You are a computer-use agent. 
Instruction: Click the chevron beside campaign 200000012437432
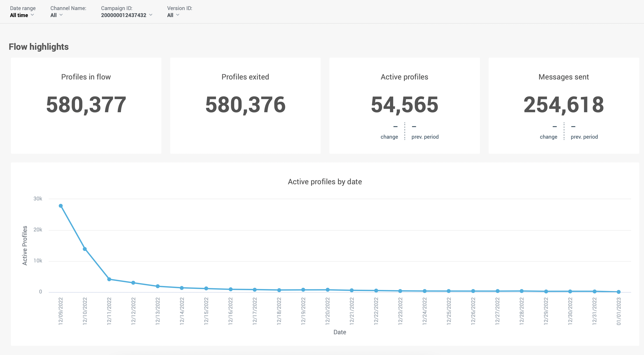click(x=151, y=15)
